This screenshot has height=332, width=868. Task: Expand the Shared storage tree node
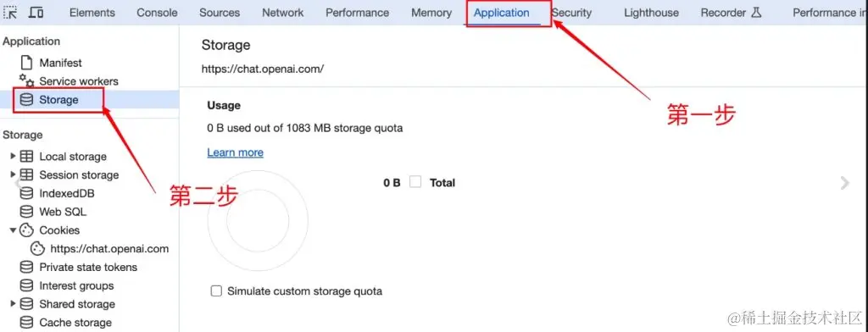[14, 304]
